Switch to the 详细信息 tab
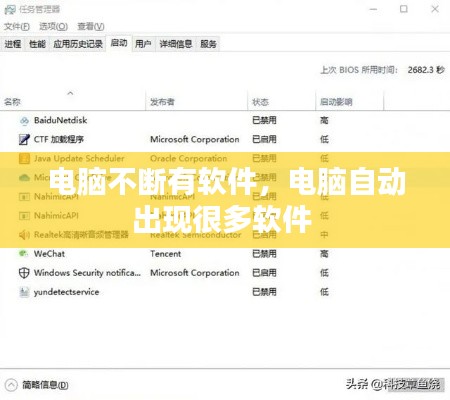This screenshot has width=450, height=400. (176, 44)
